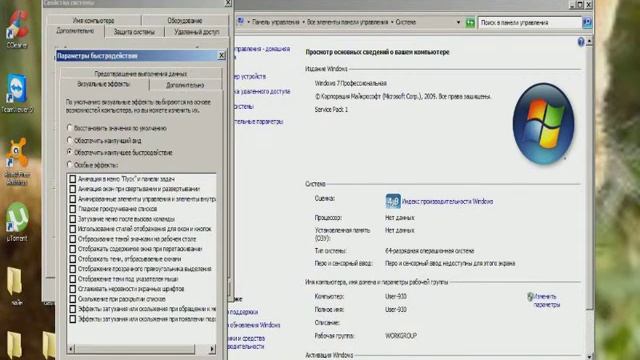
Task: Click left arrow of effects list scrollbar
Action: [x=71, y=349]
